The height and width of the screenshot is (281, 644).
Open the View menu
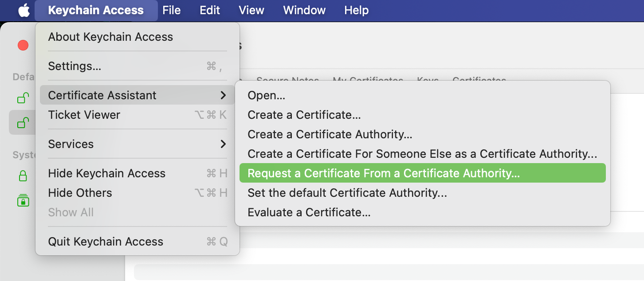point(251,10)
